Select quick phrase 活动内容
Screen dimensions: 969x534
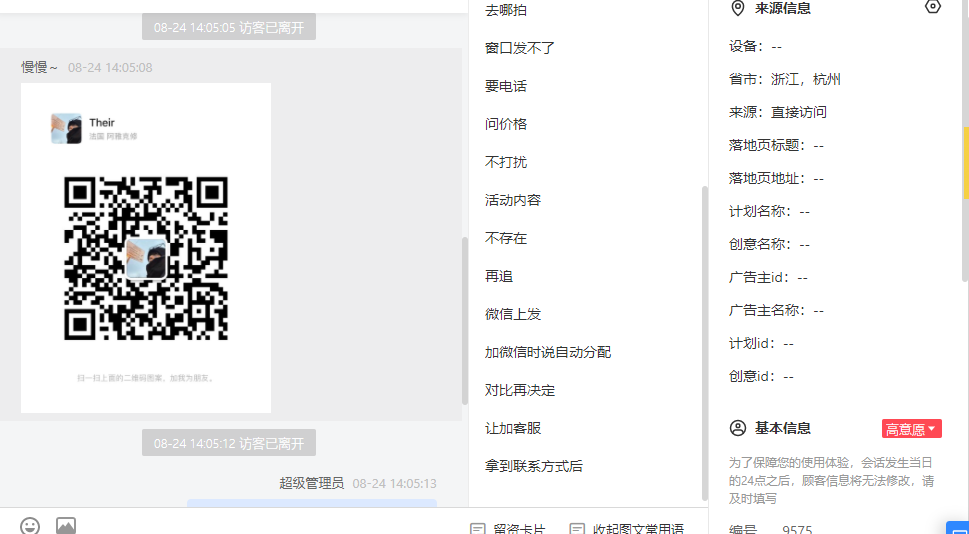pyautogui.click(x=513, y=200)
